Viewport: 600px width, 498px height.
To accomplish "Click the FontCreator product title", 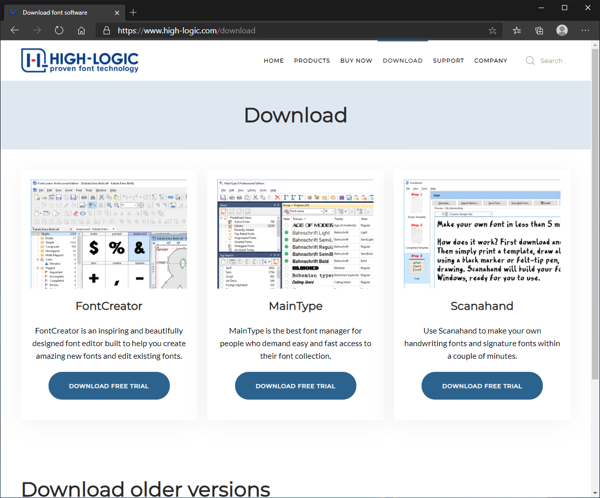I will click(109, 306).
